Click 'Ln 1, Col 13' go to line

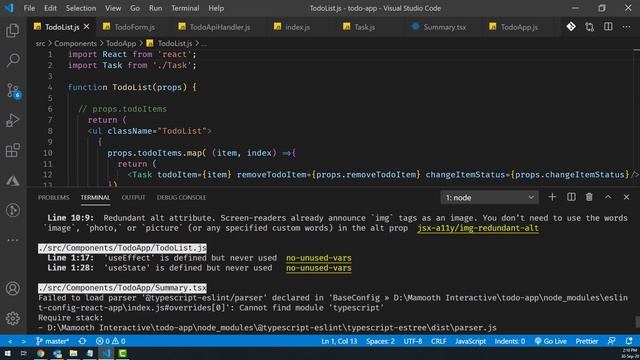pyautogui.click(x=339, y=341)
